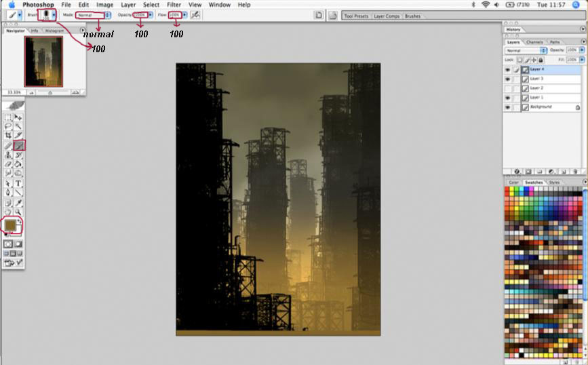Select the Paint Bucket tool

[18, 164]
